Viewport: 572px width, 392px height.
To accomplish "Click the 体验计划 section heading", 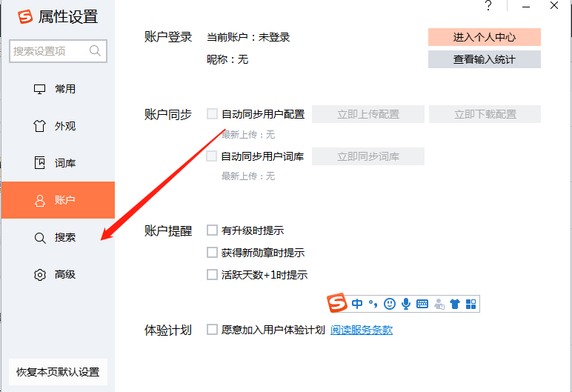I will coord(168,330).
